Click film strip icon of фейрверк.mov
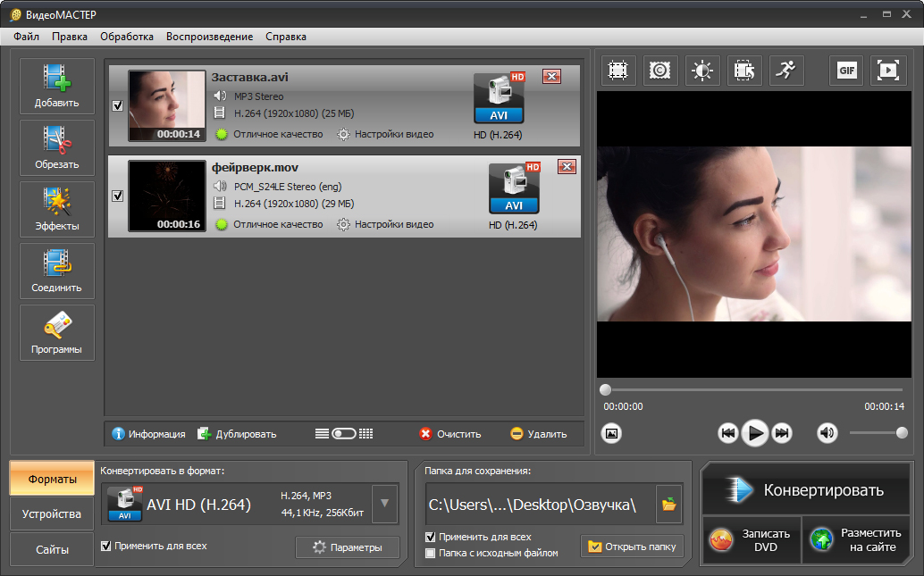 pos(219,204)
